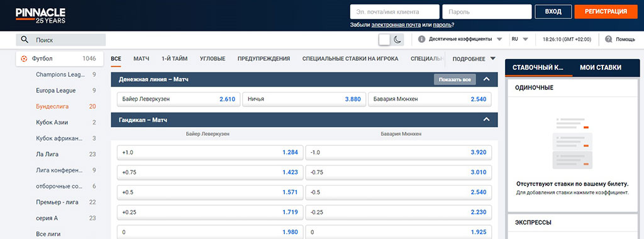Select handicap -0.75 at 3.010
Viewport: 644px width, 239px height.
(x=399, y=172)
